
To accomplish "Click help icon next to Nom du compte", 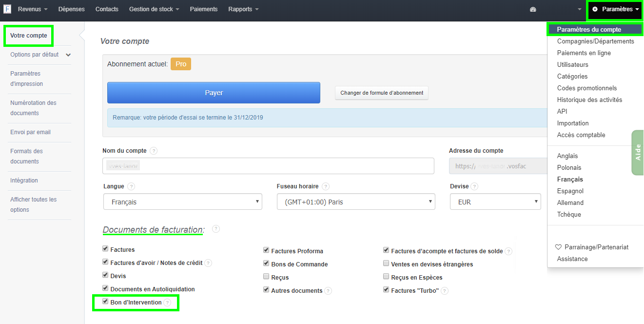I will tap(154, 151).
